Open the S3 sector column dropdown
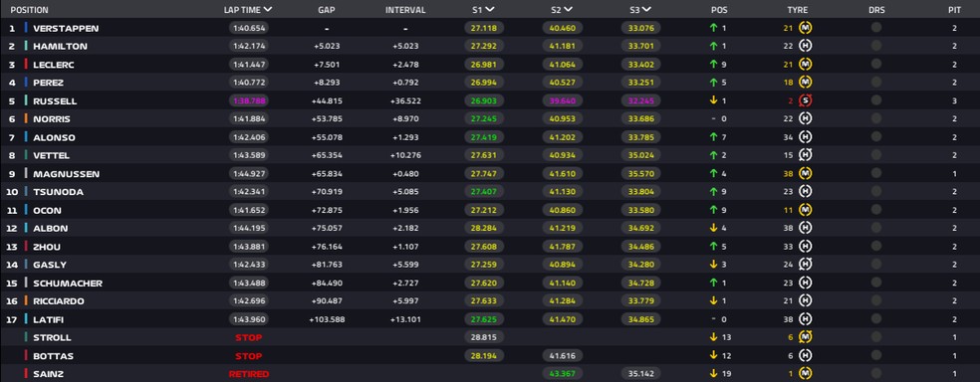The height and width of the screenshot is (382, 980). [x=646, y=9]
